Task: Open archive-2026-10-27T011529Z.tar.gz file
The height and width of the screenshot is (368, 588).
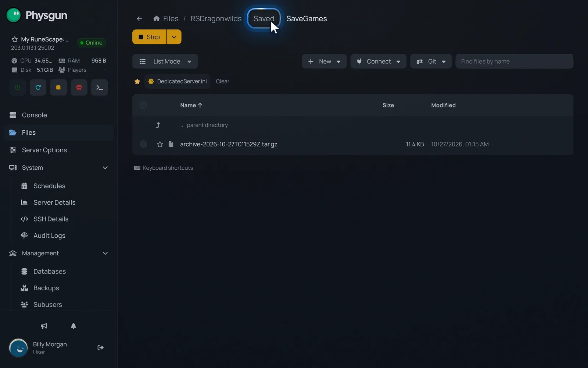Action: pyautogui.click(x=229, y=144)
